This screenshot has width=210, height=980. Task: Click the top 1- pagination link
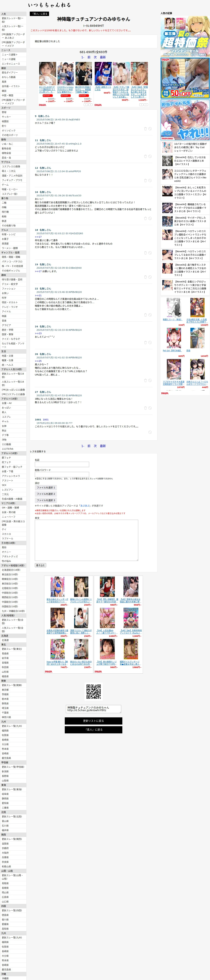tap(83, 57)
